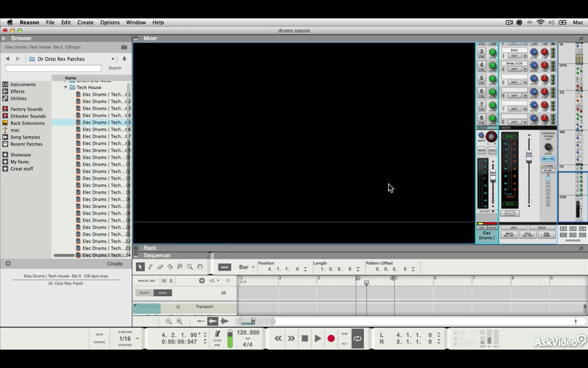Open the Options menu
588x368 pixels.
pyautogui.click(x=110, y=23)
